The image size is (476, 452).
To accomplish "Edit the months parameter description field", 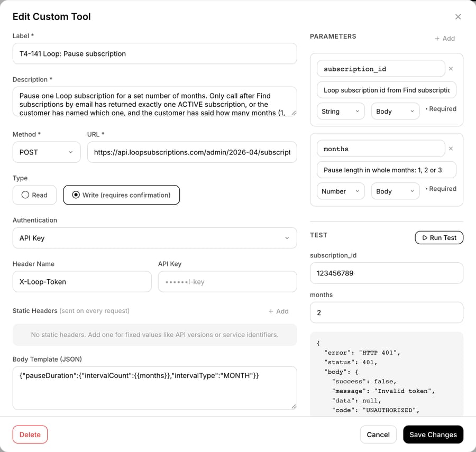I will [x=387, y=170].
